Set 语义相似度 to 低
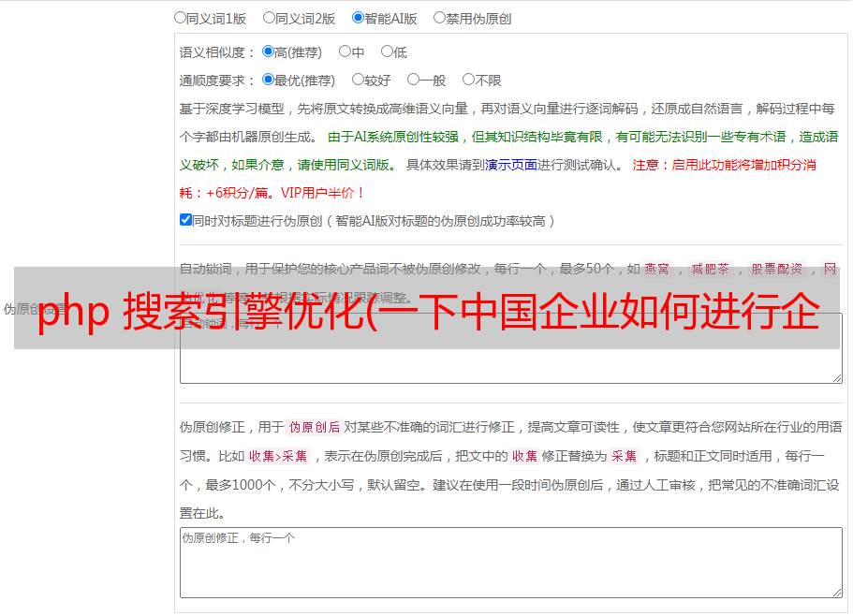Screen dimensions: 853x616 [387, 51]
